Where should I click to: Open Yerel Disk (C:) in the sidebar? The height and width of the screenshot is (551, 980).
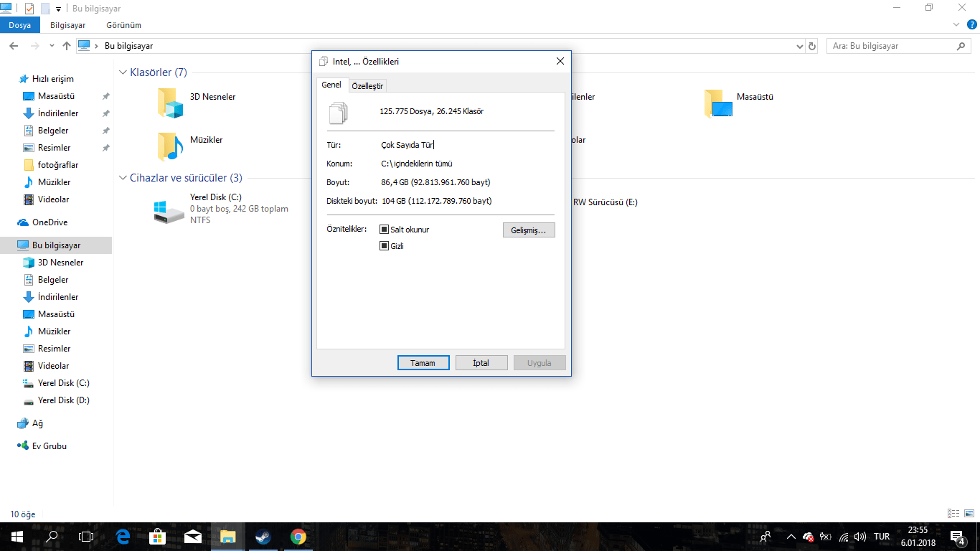(63, 383)
